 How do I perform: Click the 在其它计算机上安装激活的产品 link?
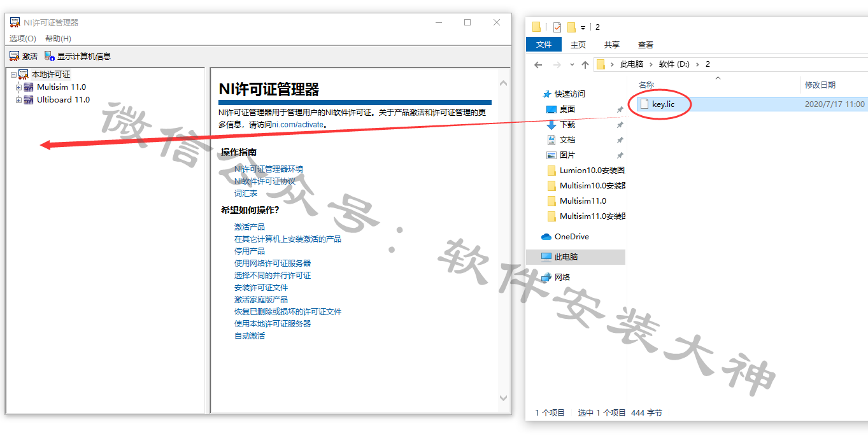tap(288, 239)
